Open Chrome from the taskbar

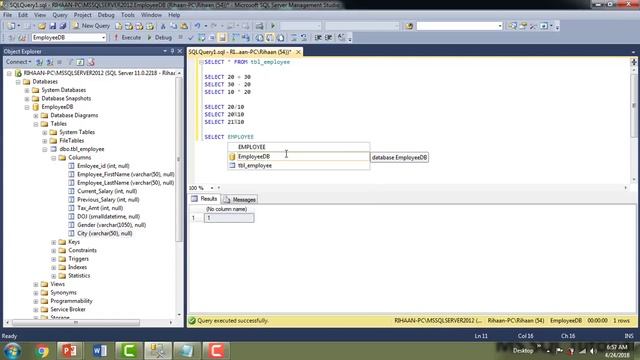click(x=42, y=351)
